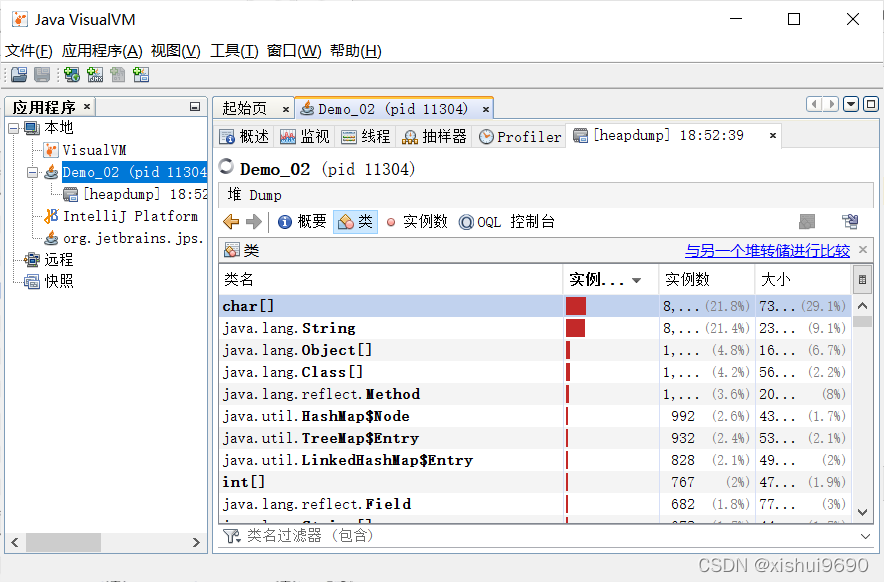Select org.jetbrains.jps tree item
884x582 pixels.
[x=133, y=239]
